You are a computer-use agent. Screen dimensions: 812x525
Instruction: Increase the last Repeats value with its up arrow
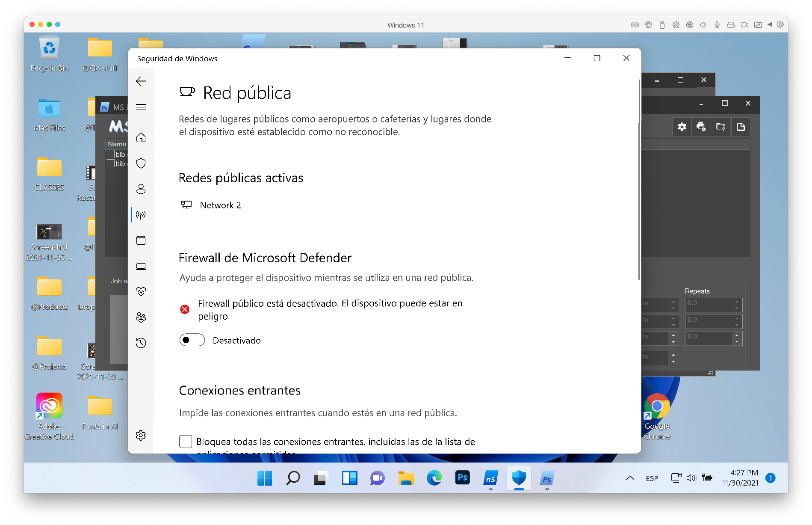coord(737,335)
